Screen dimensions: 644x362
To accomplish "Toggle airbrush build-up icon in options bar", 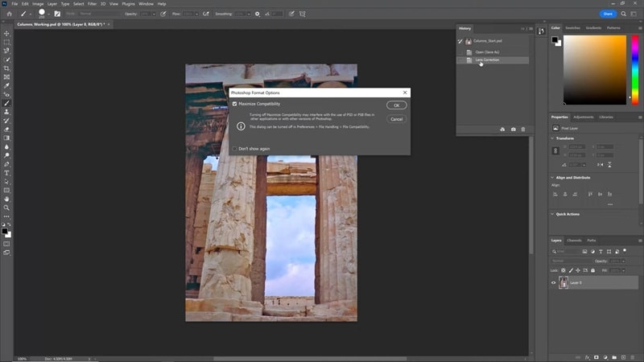I will tap(206, 14).
